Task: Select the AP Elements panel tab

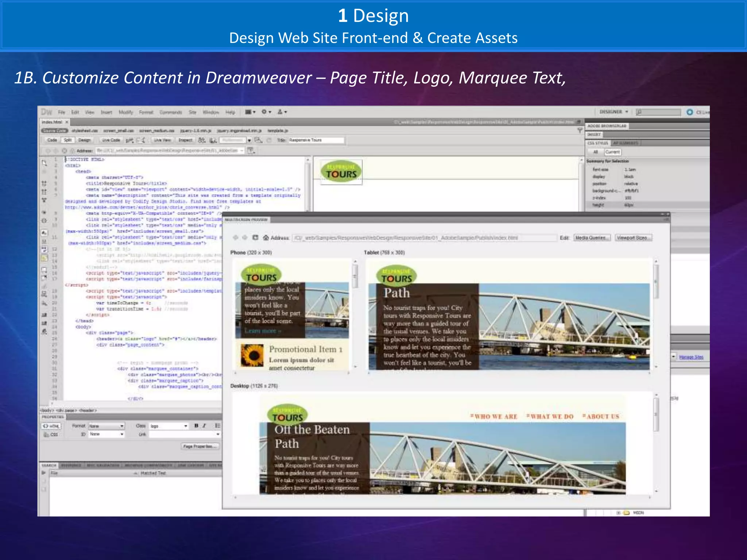Action: pos(626,143)
